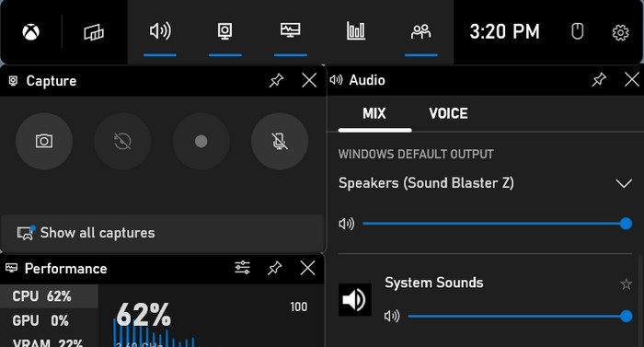
Task: Take a screenshot with camera button
Action: tap(44, 142)
